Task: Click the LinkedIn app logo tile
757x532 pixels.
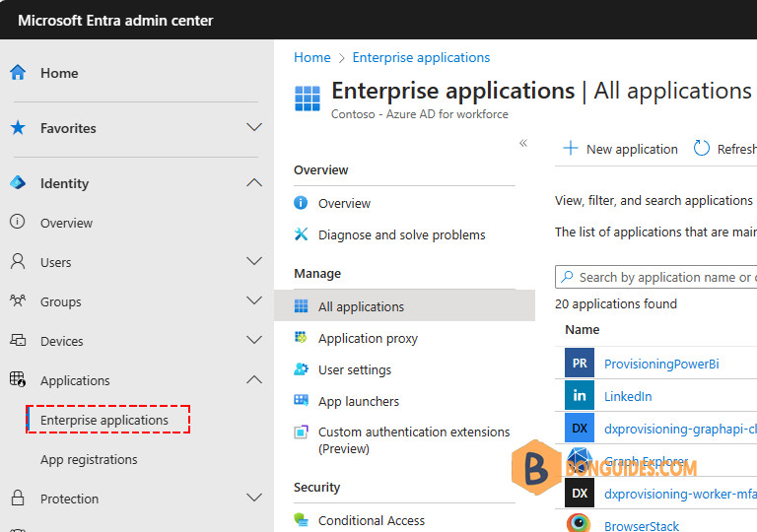Action: pos(580,395)
